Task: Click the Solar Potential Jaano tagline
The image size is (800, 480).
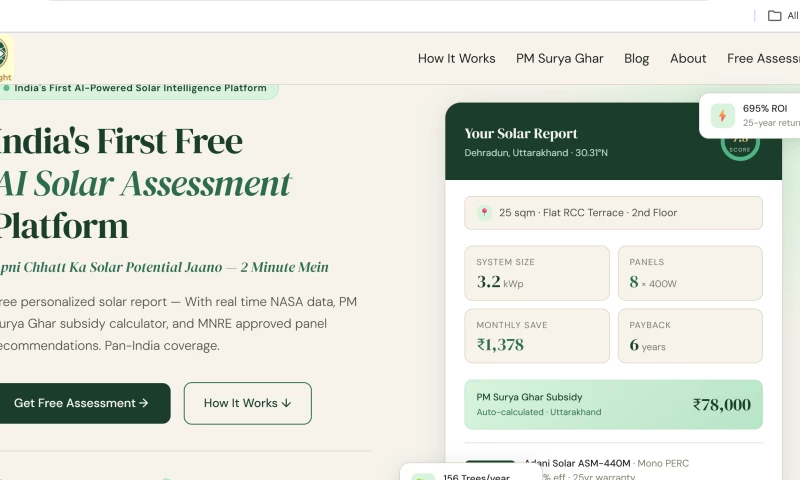Action: (164, 267)
